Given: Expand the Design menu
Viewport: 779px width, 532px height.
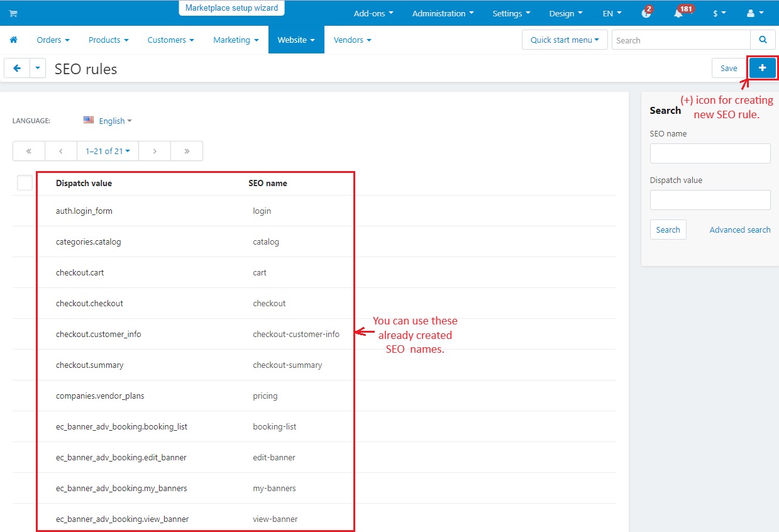Looking at the screenshot, I should 566,13.
